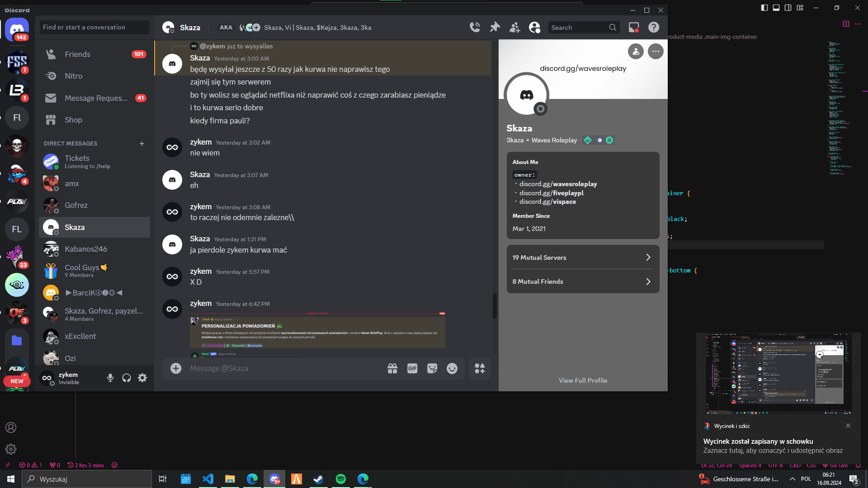
Task: Open VS Code accounts icon
Action: coord(11,427)
